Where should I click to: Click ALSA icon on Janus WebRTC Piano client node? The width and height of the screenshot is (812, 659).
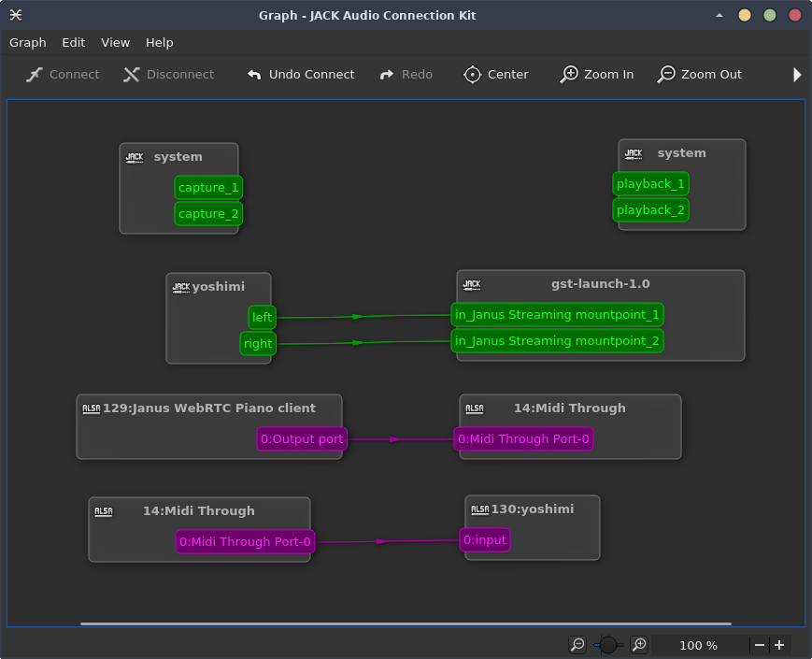point(92,408)
